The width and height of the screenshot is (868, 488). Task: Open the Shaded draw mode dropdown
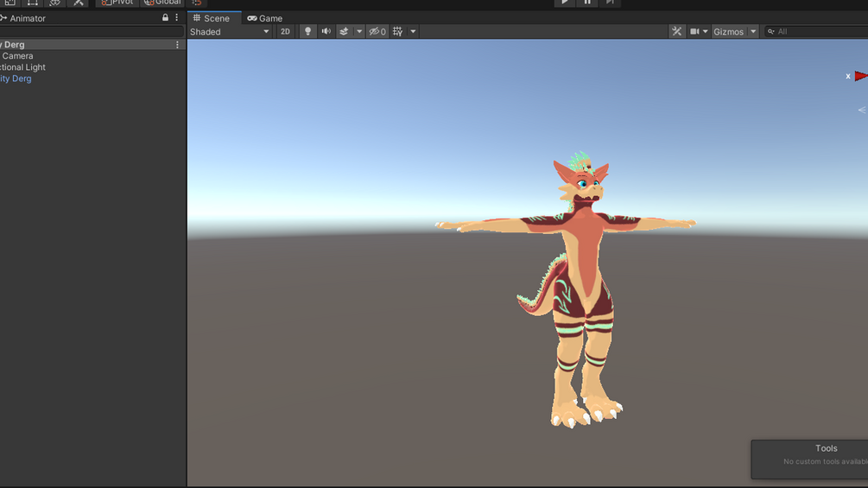pyautogui.click(x=229, y=32)
